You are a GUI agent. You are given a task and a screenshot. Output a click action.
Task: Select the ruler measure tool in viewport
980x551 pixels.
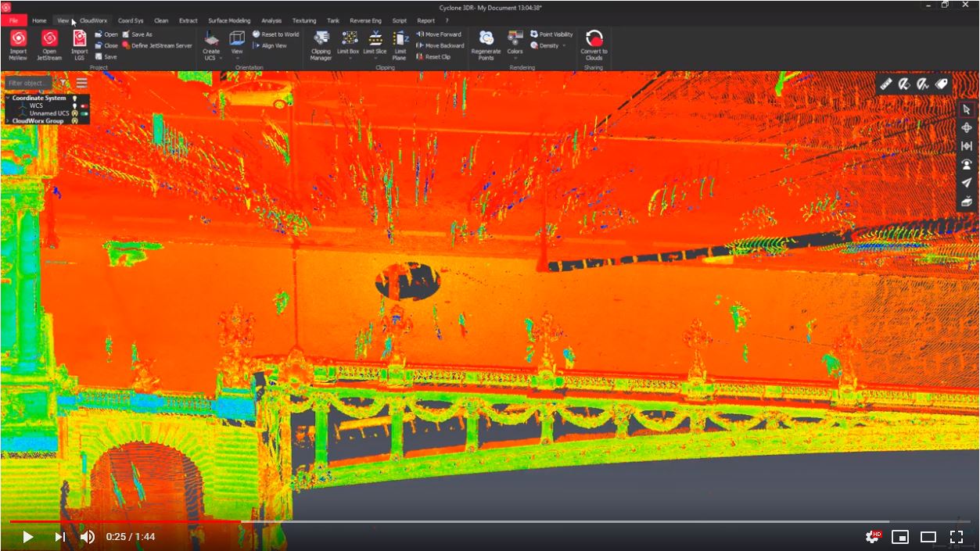point(886,84)
